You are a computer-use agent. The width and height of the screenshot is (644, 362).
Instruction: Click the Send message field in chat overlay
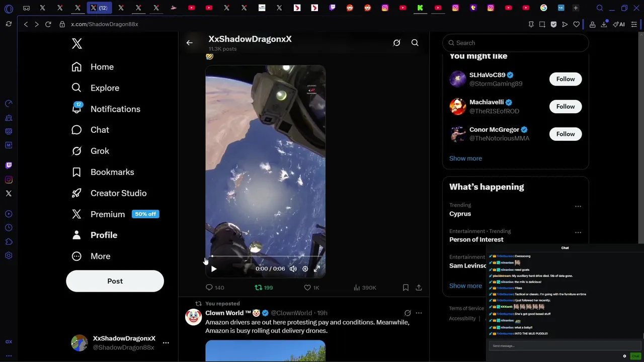coord(565,346)
